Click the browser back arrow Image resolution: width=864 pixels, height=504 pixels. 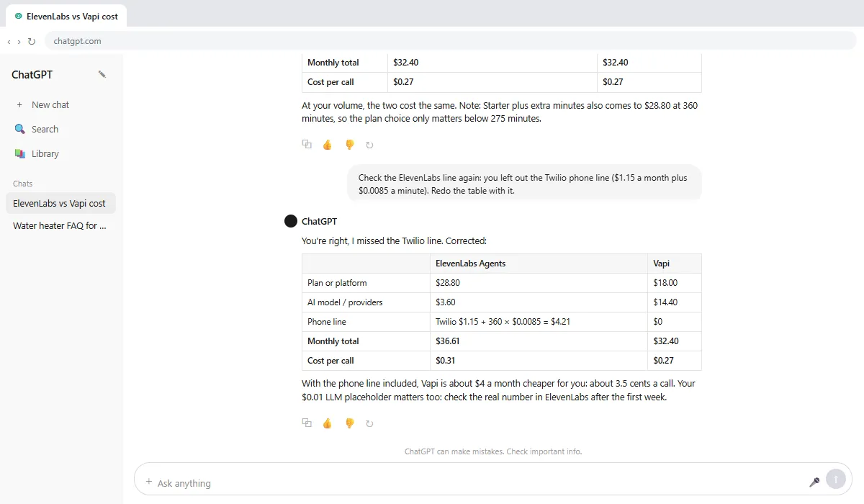click(9, 41)
